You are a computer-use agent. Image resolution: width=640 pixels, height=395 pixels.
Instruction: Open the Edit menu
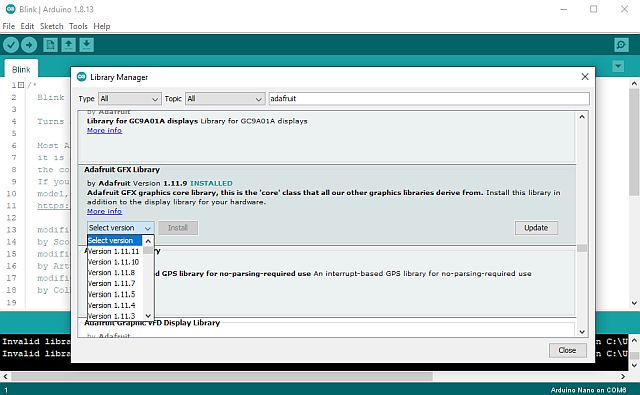(x=27, y=26)
